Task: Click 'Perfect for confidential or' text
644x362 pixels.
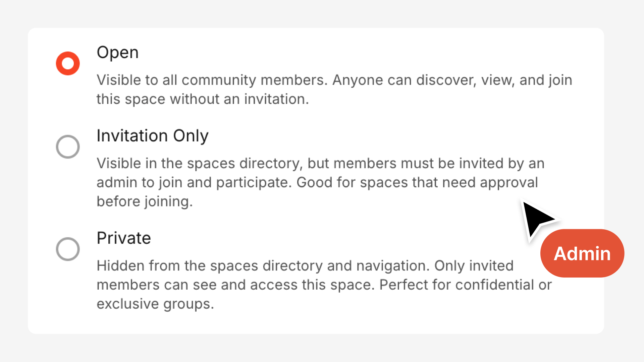Action: pos(465,285)
